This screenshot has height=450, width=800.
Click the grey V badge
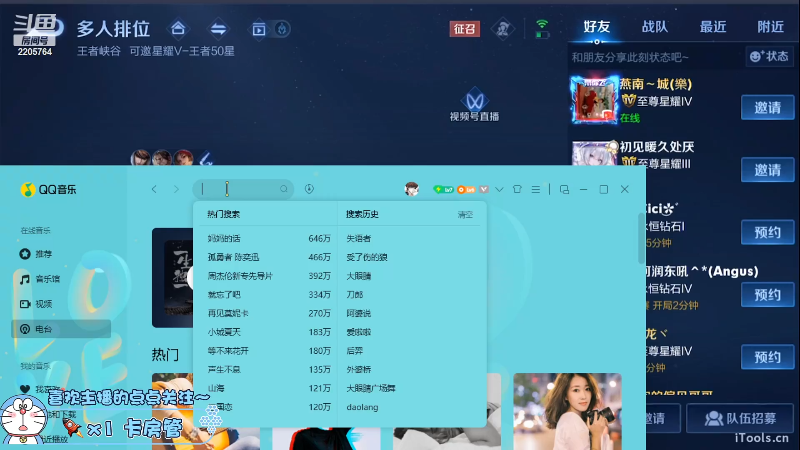click(484, 189)
